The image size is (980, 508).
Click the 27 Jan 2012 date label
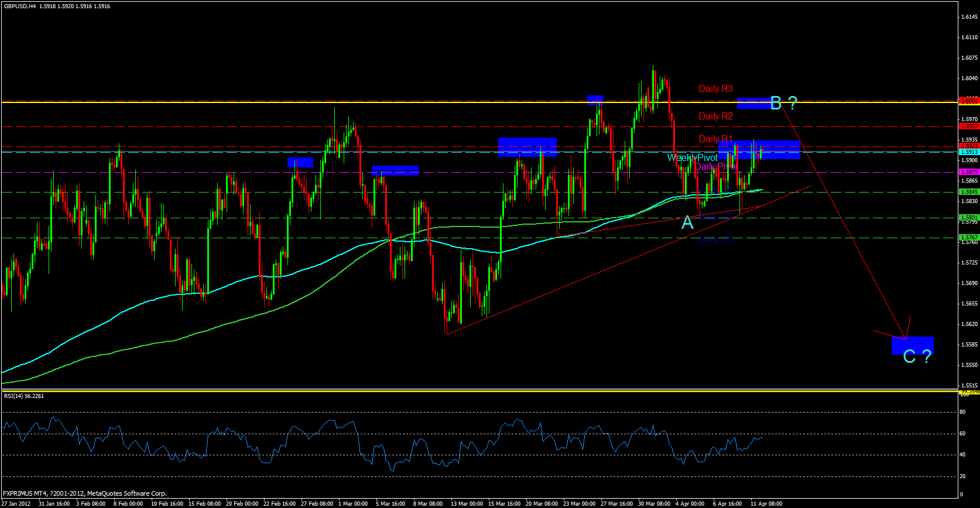click(x=16, y=504)
